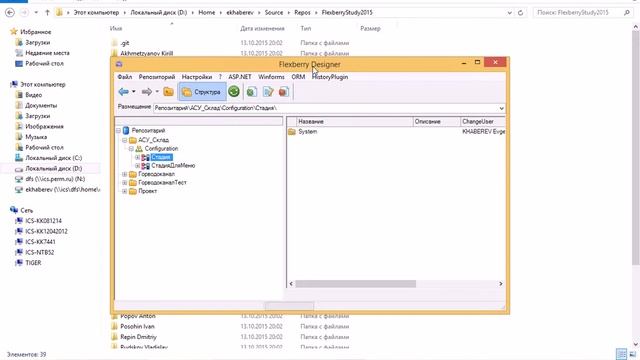Select network computer TIGER in sidebar
Image resolution: width=640 pixels, height=360 pixels.
click(x=33, y=263)
